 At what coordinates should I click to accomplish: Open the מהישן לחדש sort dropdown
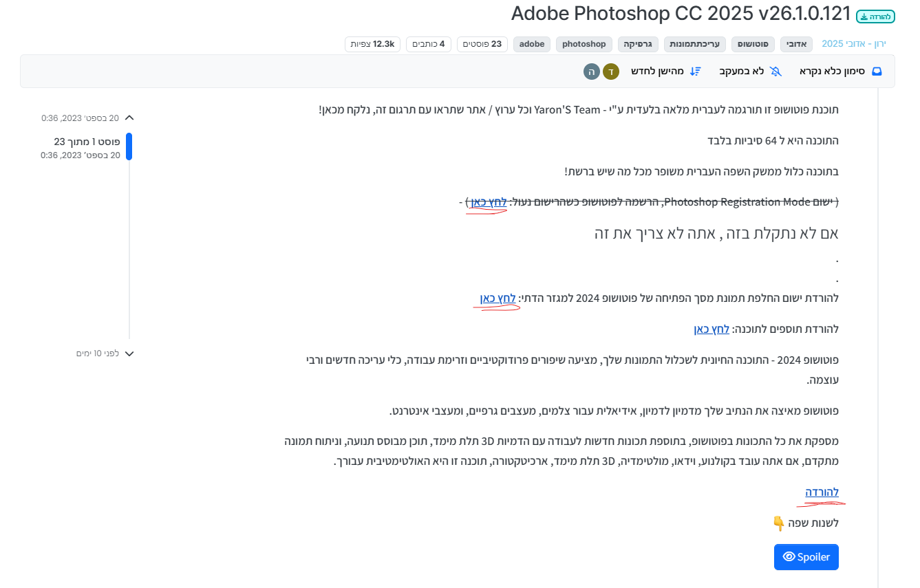pyautogui.click(x=666, y=71)
